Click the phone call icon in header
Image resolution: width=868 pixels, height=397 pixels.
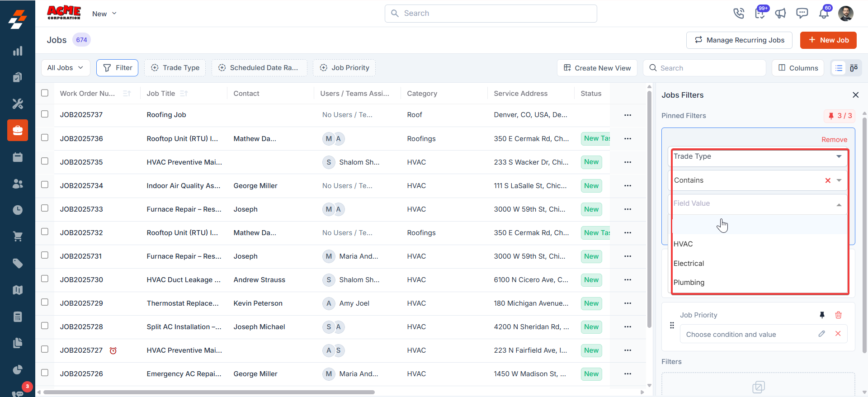point(739,14)
